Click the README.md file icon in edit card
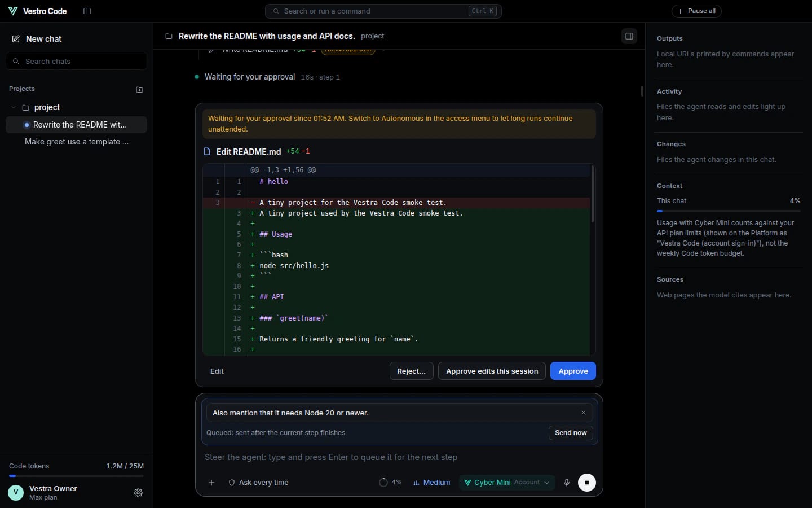 [x=207, y=151]
